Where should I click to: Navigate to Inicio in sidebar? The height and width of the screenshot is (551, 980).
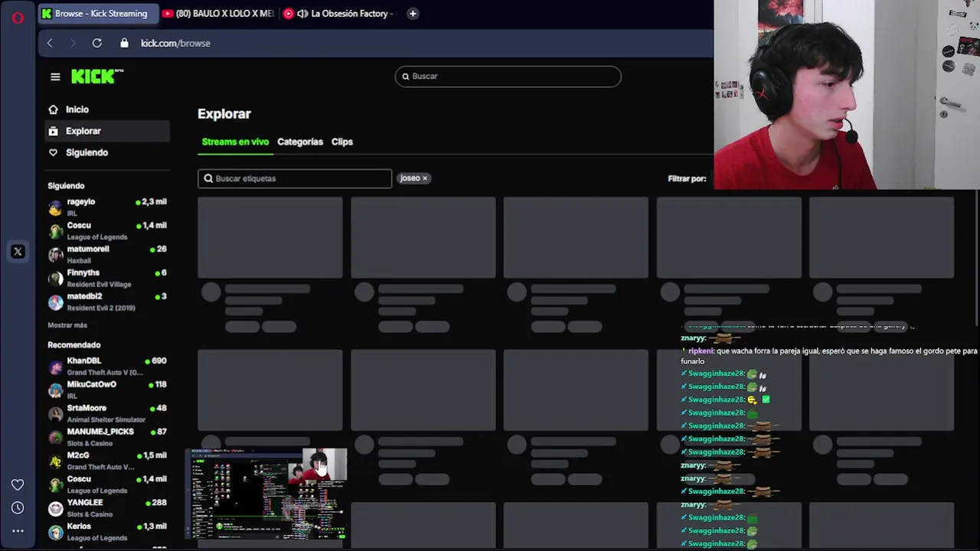point(107,109)
